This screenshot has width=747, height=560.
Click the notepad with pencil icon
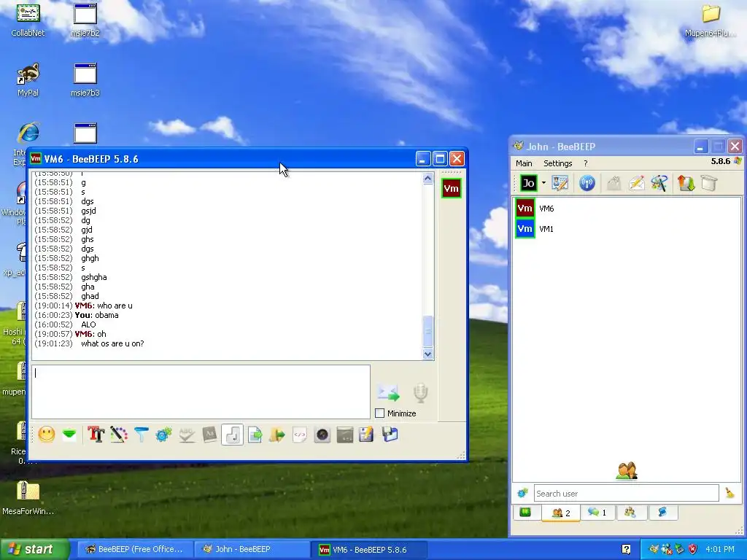coord(366,435)
